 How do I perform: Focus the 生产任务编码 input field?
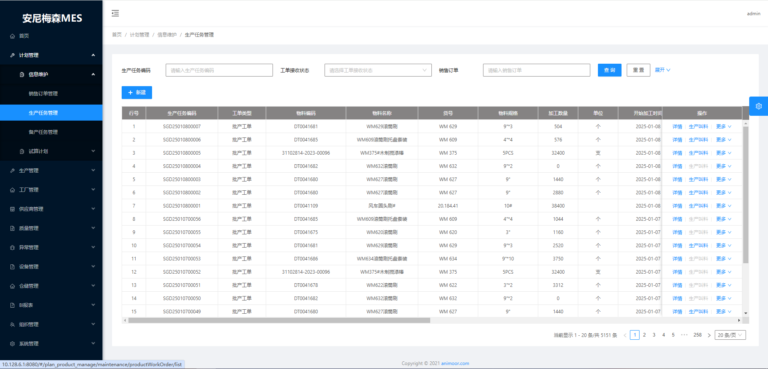tap(219, 70)
